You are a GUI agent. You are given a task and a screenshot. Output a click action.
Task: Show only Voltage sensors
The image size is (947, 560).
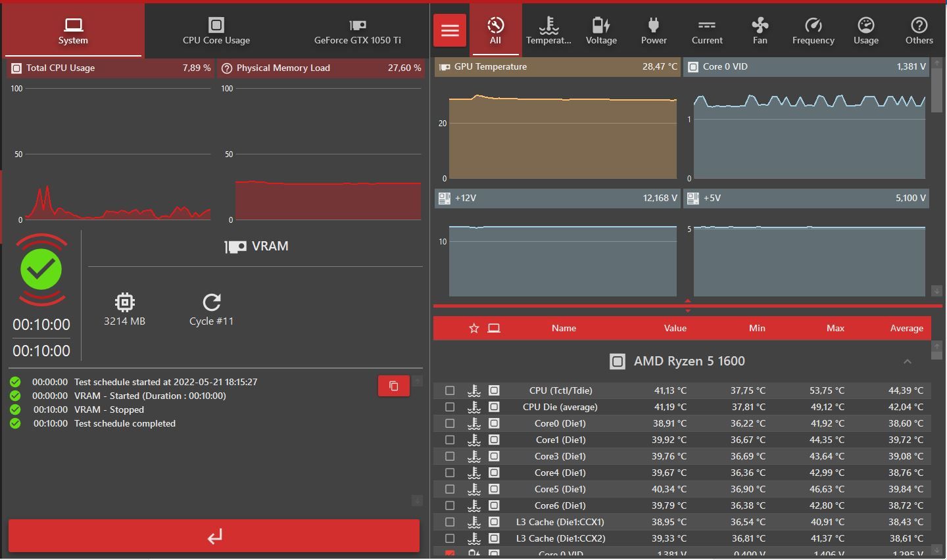coord(601,30)
